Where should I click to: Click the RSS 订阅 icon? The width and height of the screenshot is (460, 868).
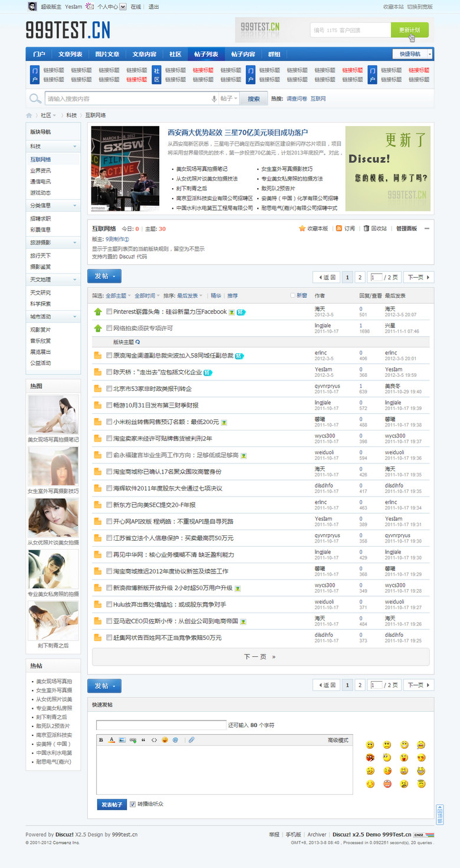(339, 228)
